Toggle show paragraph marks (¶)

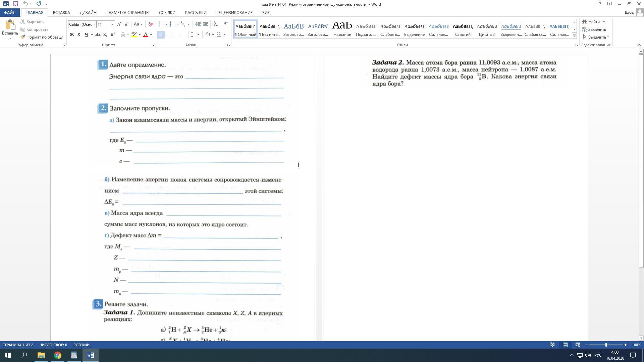pos(226,24)
